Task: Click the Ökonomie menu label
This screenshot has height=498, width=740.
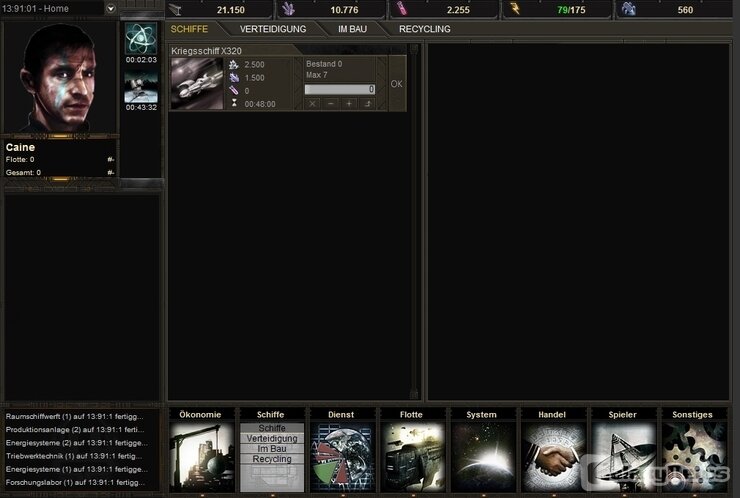Action: pyautogui.click(x=200, y=415)
